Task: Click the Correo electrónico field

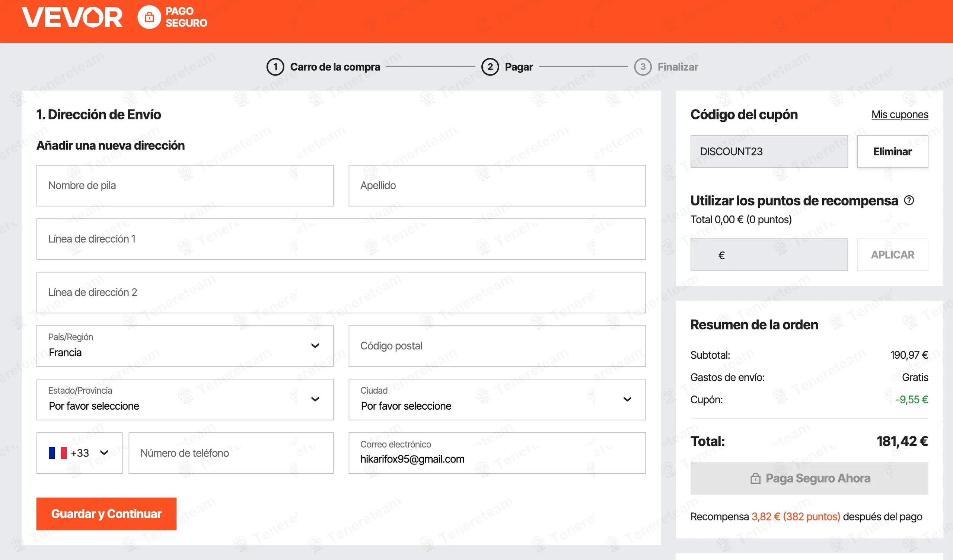Action: point(497,453)
